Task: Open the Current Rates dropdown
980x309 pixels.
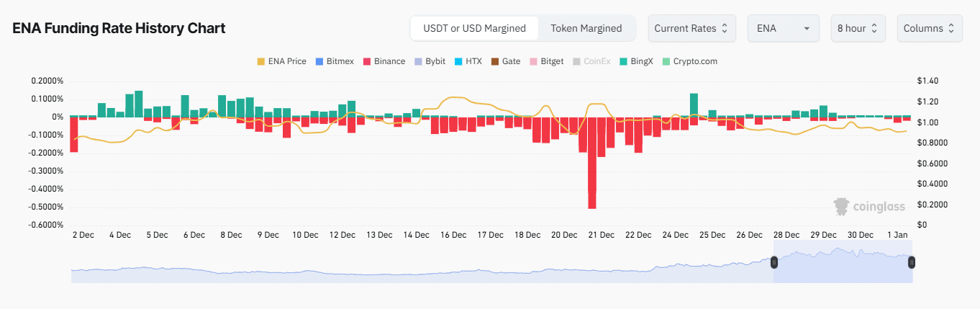Action: pos(692,28)
